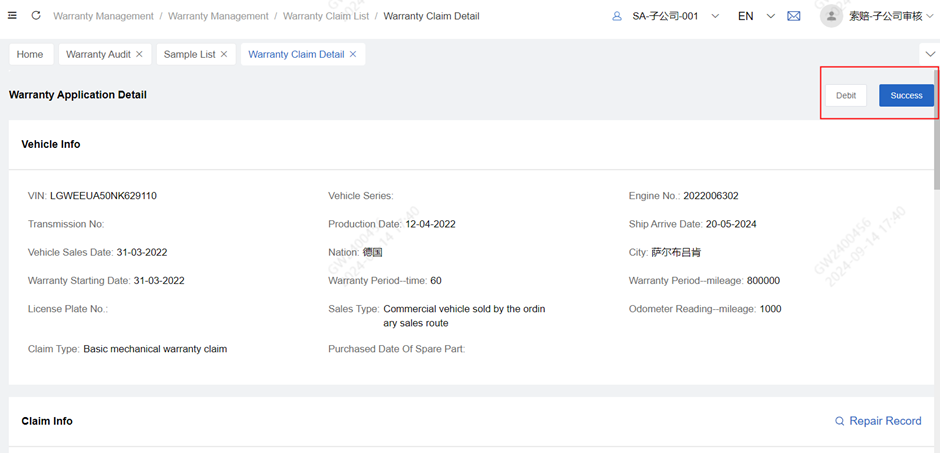Switch to the Home tab
Viewport: 940px width, 453px height.
click(x=30, y=54)
